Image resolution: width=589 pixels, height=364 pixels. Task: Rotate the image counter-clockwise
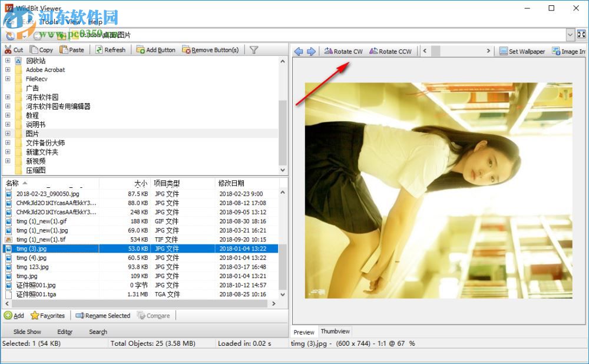391,51
